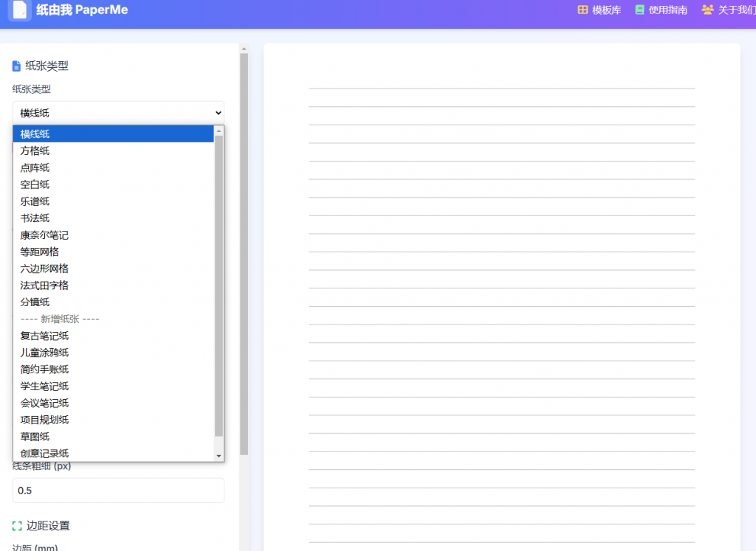Select 康奈尔笔记 paper type
The image size is (756, 551).
[x=44, y=235]
